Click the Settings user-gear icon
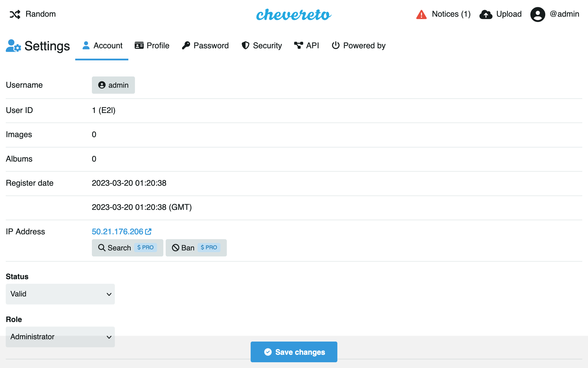Viewport: 588px width, 368px height. coord(13,46)
